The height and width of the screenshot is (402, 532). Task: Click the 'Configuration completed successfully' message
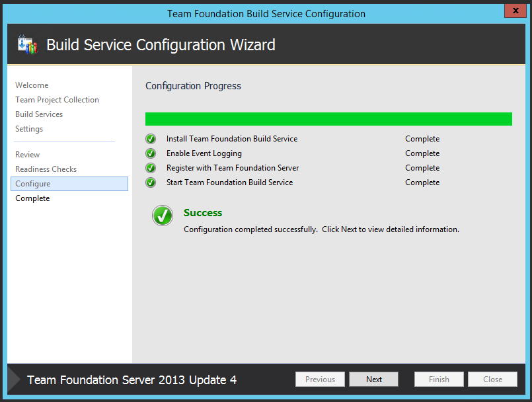[x=321, y=229]
